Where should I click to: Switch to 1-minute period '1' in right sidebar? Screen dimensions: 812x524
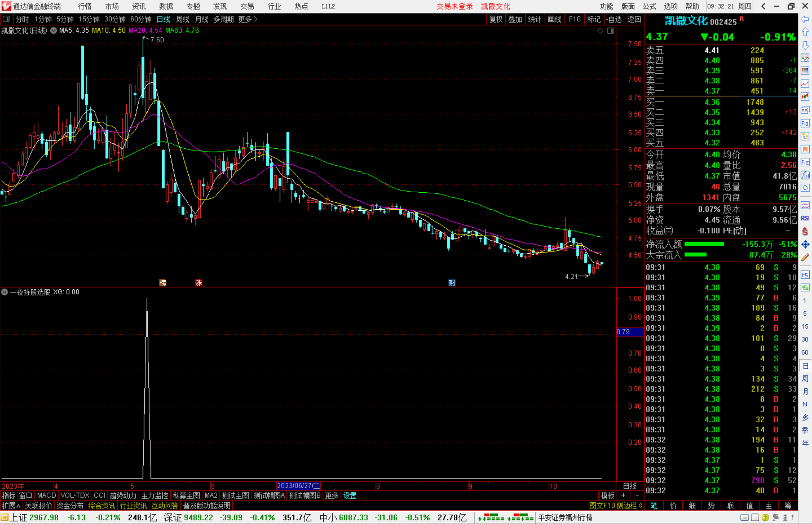tap(805, 301)
